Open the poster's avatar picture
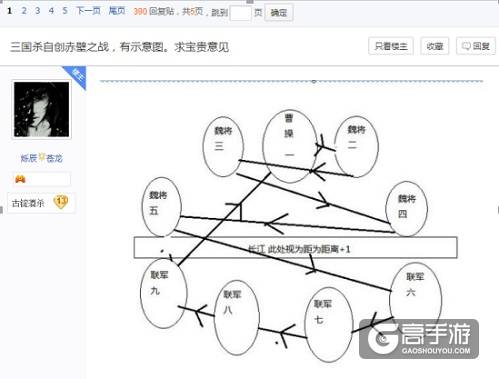This screenshot has width=499, height=379. (42, 109)
